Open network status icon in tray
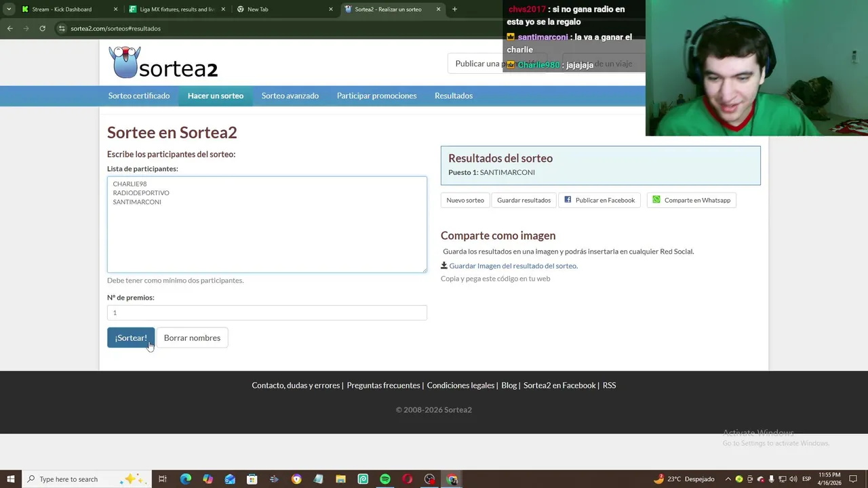 (x=782, y=479)
